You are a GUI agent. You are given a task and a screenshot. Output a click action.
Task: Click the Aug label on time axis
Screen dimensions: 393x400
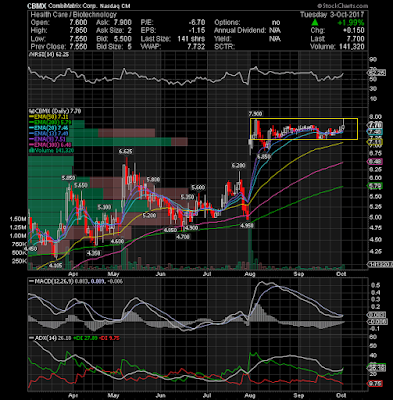point(249,274)
